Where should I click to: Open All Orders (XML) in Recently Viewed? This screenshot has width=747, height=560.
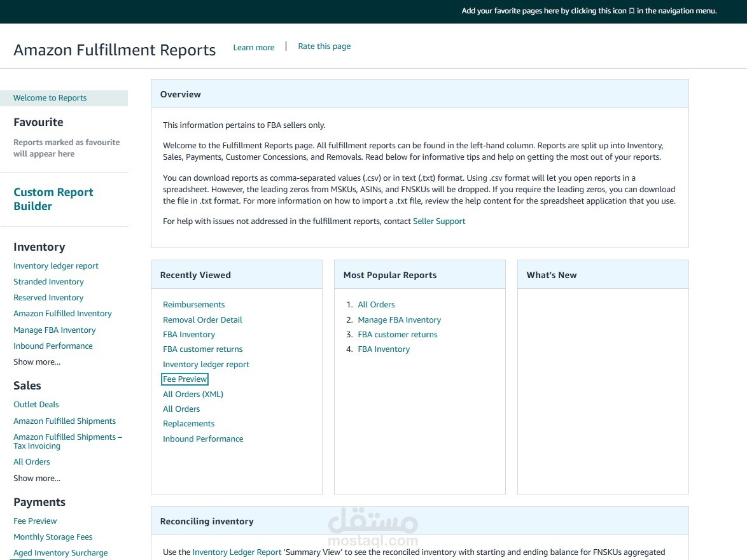193,394
